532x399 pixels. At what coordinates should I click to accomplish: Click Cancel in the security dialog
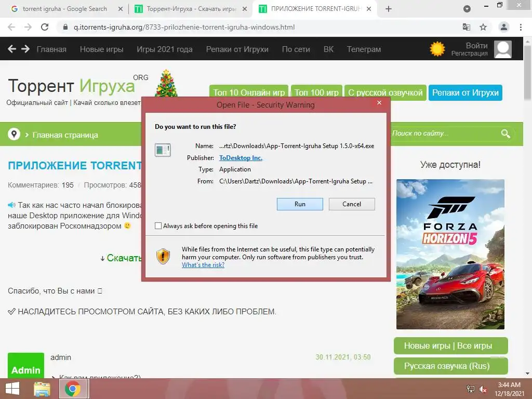coord(352,204)
